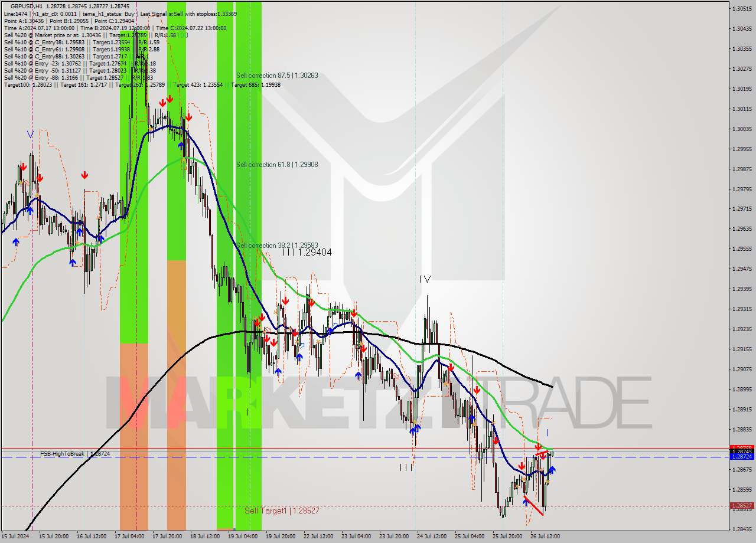Screen dimensions: 756x543
Task: Click the Sell %10 @ C_Entry88: 1.30263 line
Action: point(76,56)
